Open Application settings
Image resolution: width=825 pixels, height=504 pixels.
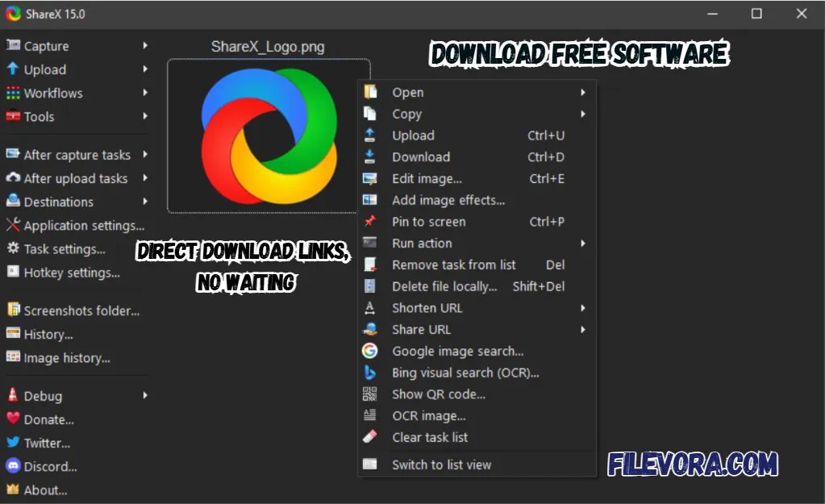click(76, 226)
